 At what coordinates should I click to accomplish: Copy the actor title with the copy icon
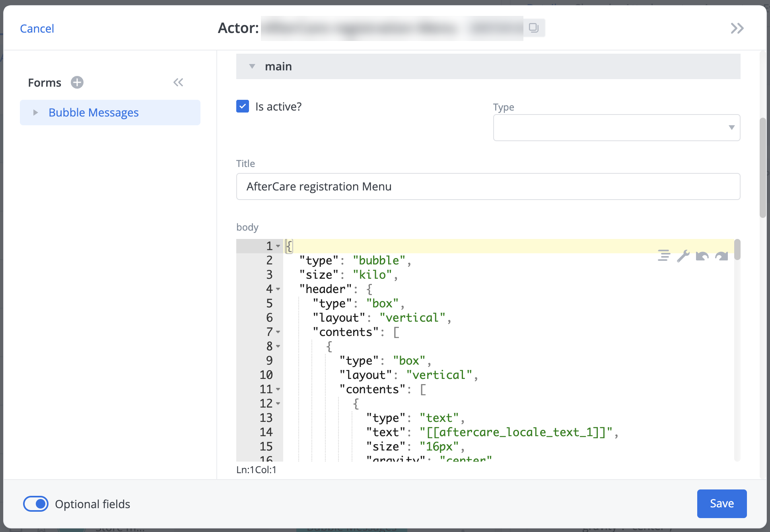tap(534, 28)
